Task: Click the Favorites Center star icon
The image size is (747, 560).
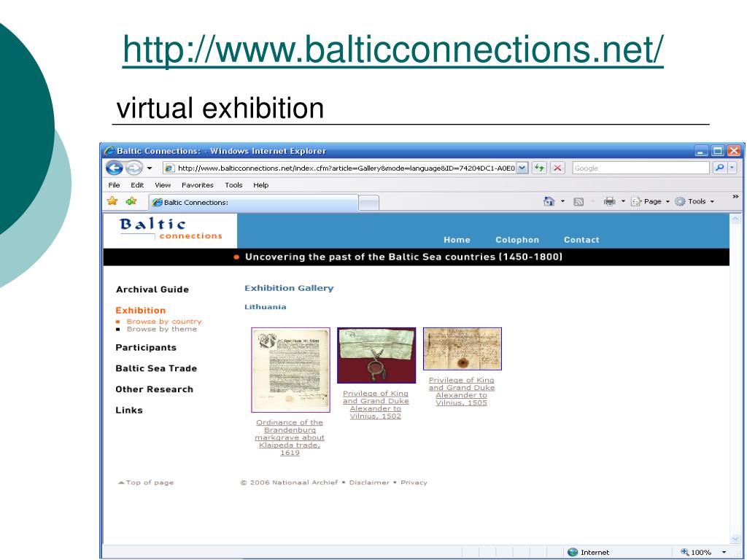Action: coord(112,201)
